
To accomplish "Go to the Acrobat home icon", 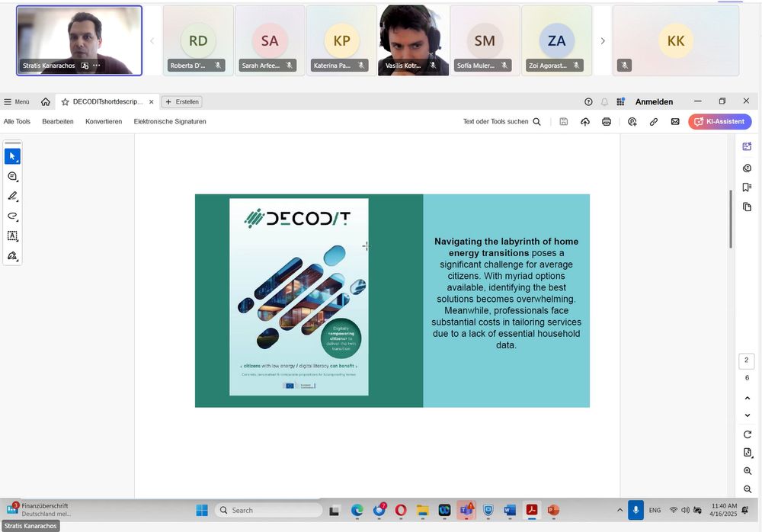I will [46, 102].
